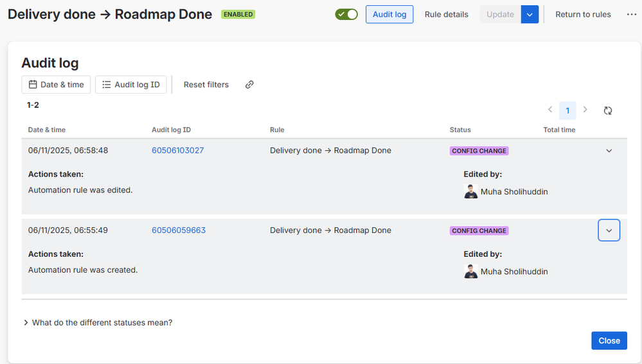This screenshot has width=642, height=364.
Task: Click the Total time column header
Action: pos(559,130)
